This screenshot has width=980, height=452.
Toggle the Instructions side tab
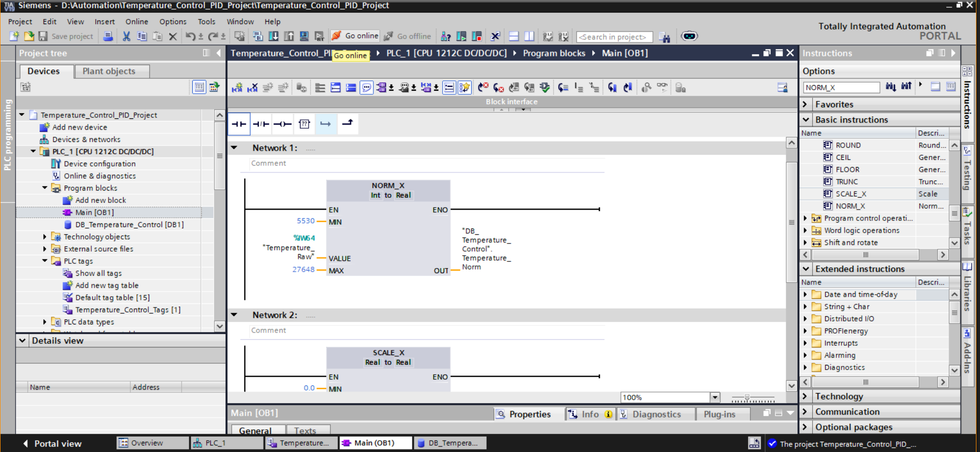967,105
